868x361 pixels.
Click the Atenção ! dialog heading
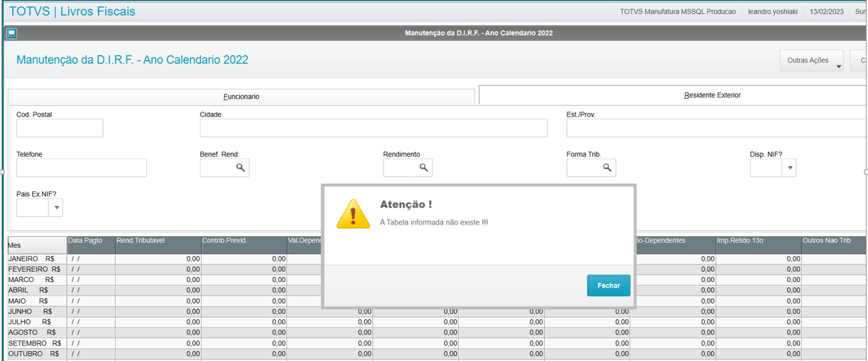(x=406, y=205)
